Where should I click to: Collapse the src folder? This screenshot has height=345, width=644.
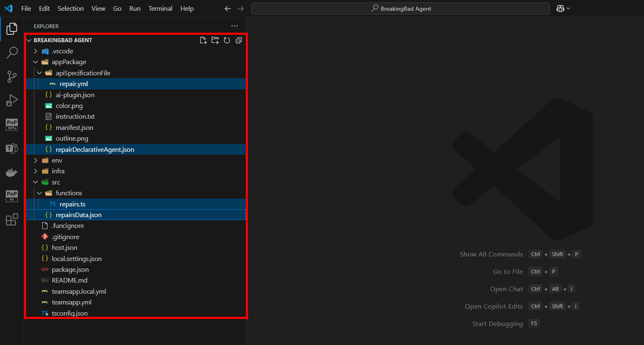[36, 182]
